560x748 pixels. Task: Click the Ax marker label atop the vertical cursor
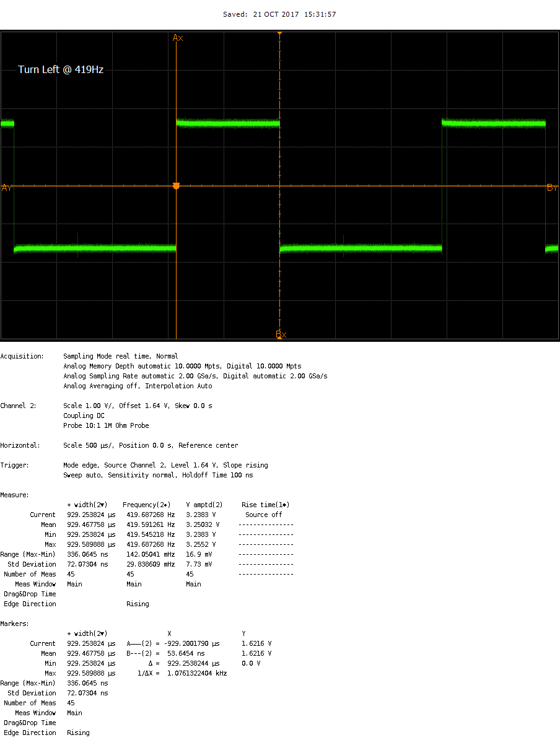(178, 38)
